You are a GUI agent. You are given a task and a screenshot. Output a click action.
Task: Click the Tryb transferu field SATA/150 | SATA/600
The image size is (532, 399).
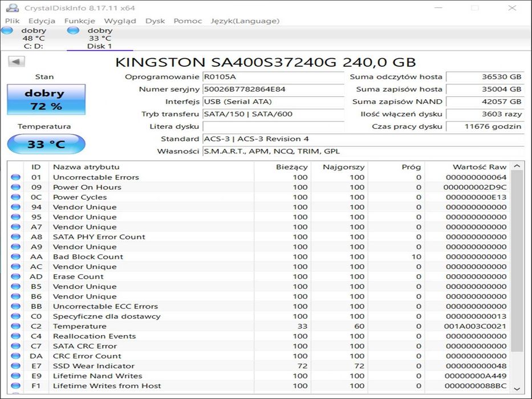pos(274,114)
